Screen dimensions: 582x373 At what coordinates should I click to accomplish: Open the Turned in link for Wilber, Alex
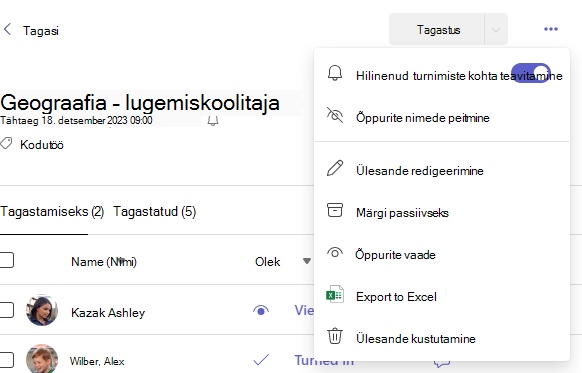pos(324,360)
